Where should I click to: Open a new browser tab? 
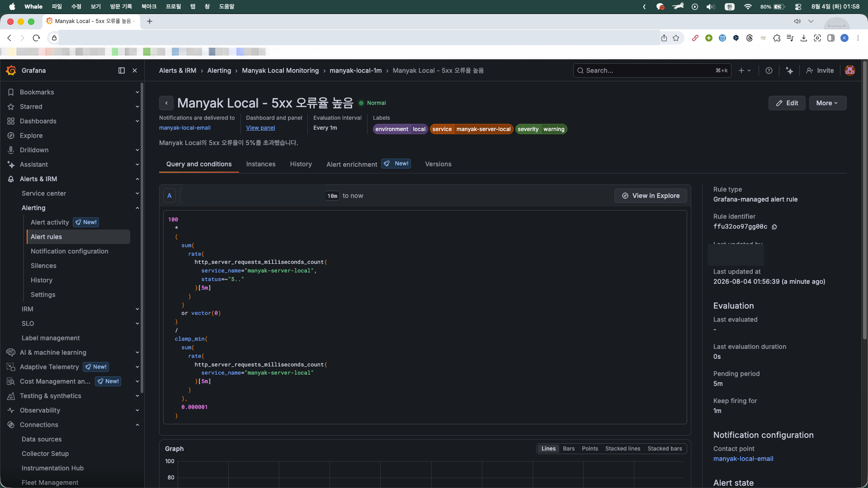coord(150,21)
